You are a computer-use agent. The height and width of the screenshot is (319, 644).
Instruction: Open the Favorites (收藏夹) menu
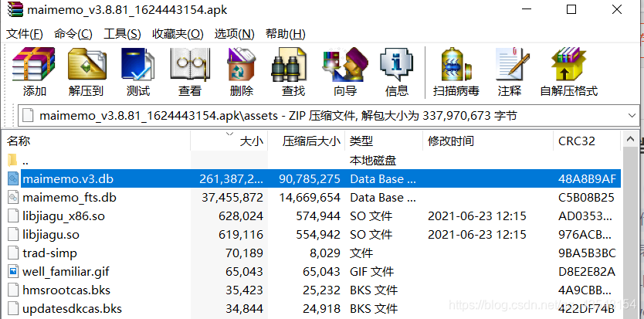178,34
